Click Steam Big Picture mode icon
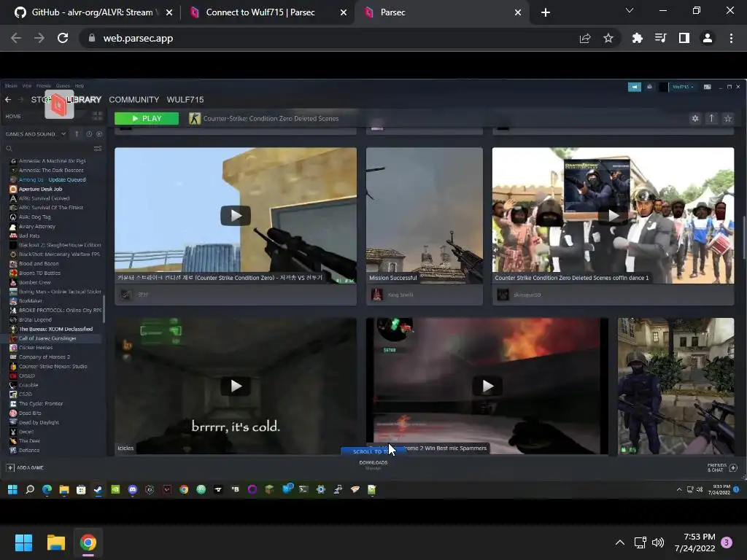Image resolution: width=747 pixels, height=560 pixels. 707,87
